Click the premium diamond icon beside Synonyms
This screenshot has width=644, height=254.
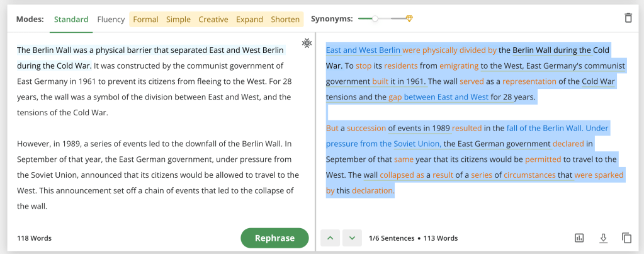click(409, 18)
